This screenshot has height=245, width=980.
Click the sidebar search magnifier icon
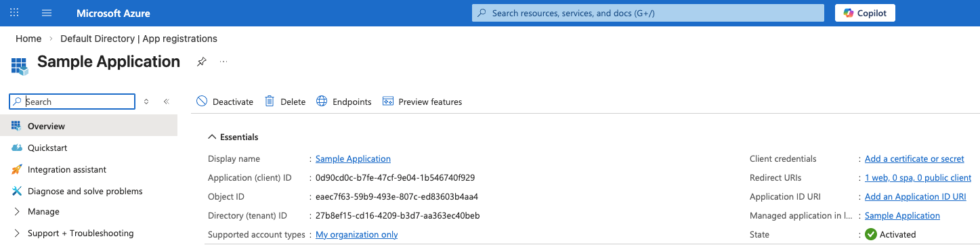[18, 102]
